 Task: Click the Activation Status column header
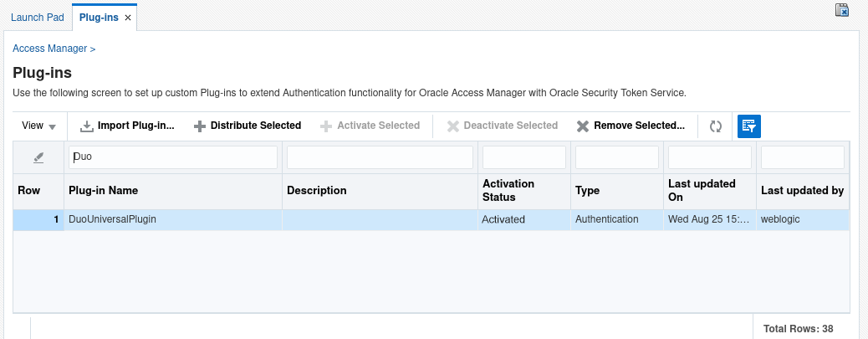[x=508, y=191]
